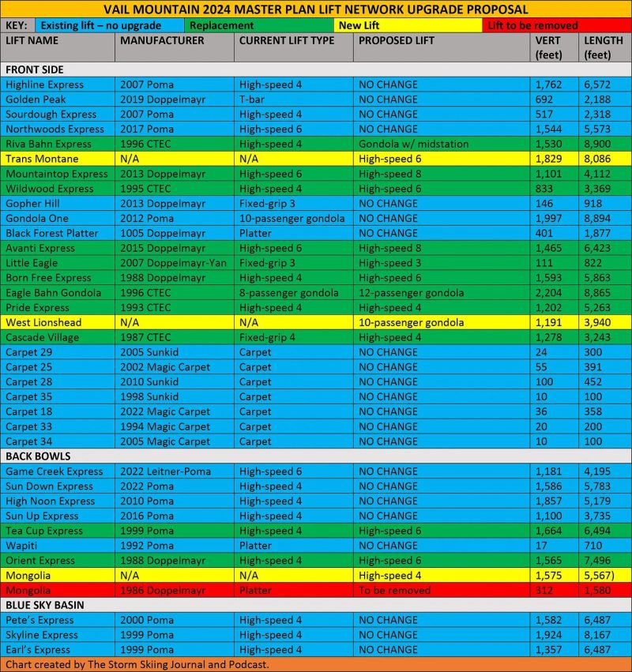Screen dimensions: 632x672
Task: Click '2002 Magic Carpet' manufacturer cell
Action: tap(175, 367)
